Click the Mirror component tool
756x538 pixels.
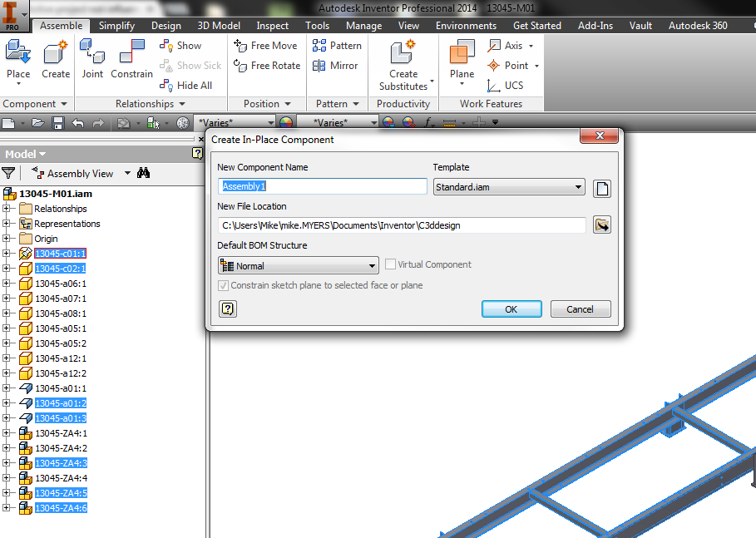(334, 66)
